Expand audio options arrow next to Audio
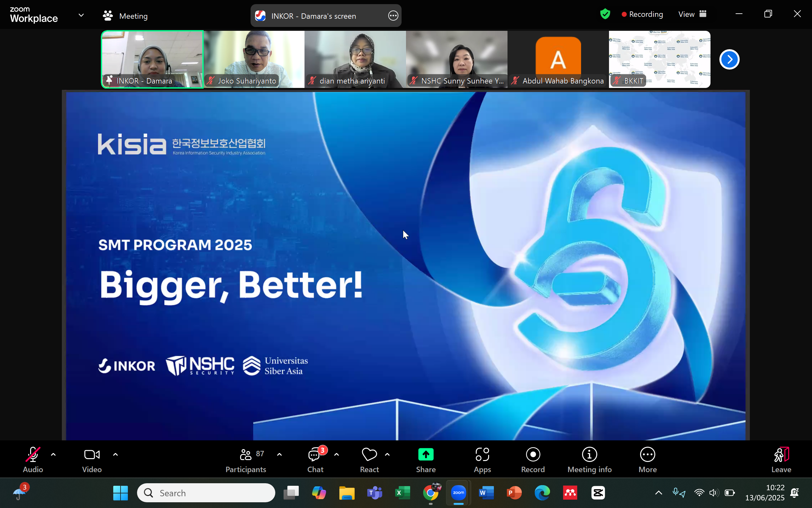Viewport: 812px width, 508px height. pos(53,455)
